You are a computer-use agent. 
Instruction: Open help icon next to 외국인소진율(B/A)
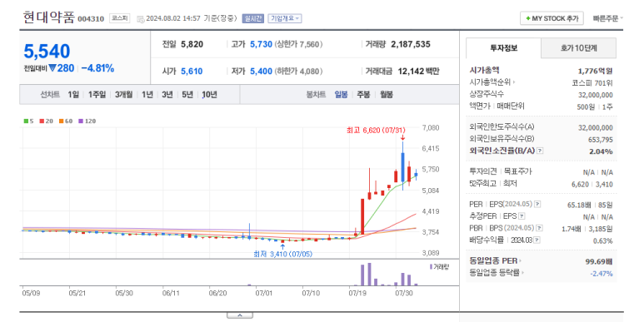(x=540, y=151)
